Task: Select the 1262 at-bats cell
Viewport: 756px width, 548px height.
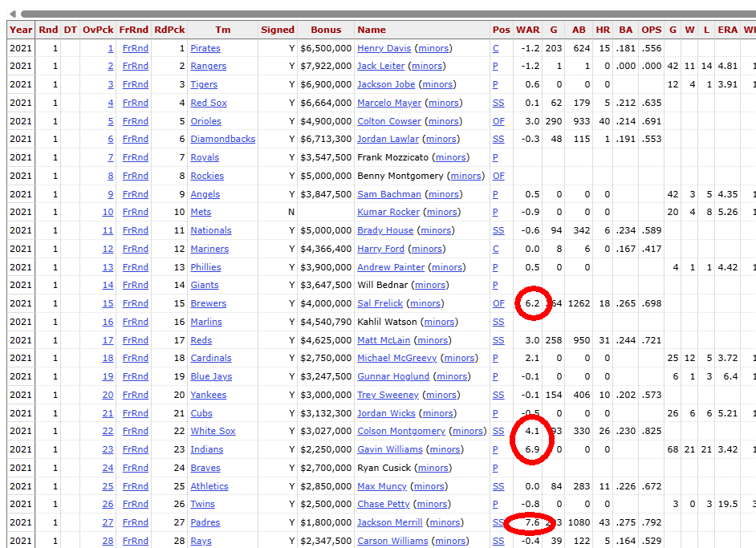Action: coord(579,303)
